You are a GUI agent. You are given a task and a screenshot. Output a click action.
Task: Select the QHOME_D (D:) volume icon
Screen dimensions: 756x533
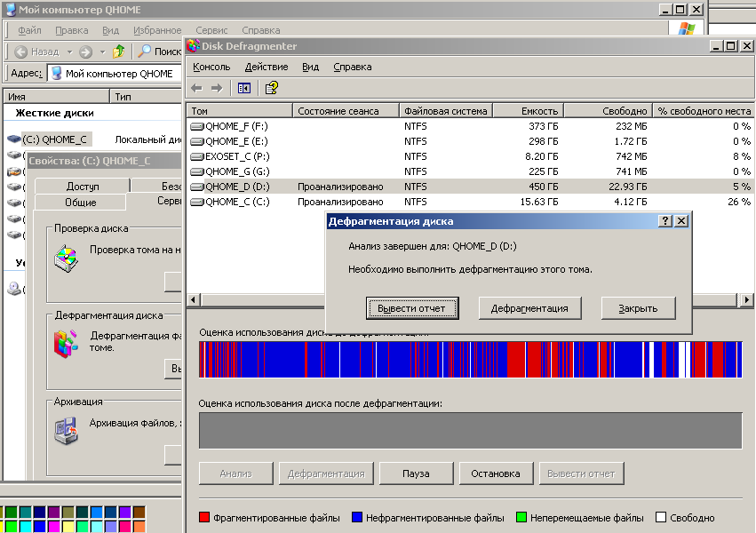tap(197, 187)
